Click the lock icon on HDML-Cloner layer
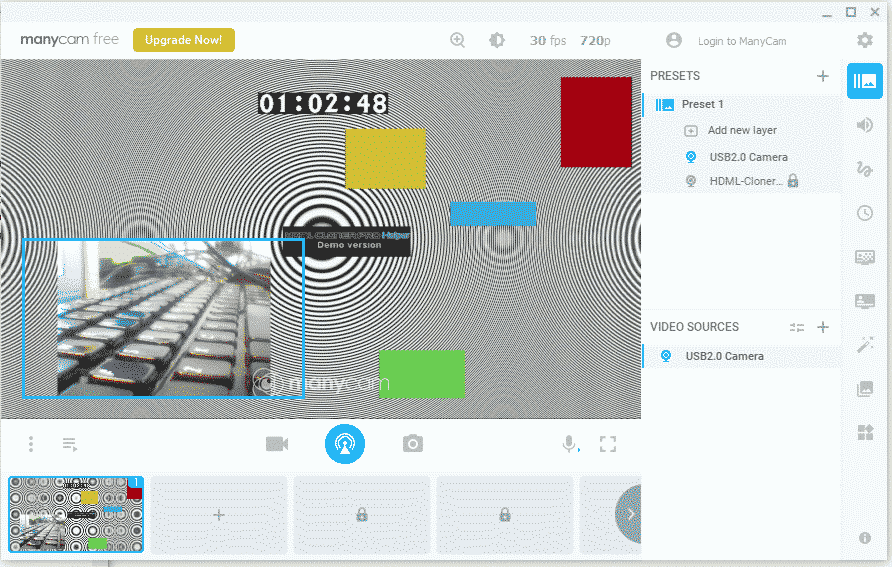 click(x=793, y=181)
